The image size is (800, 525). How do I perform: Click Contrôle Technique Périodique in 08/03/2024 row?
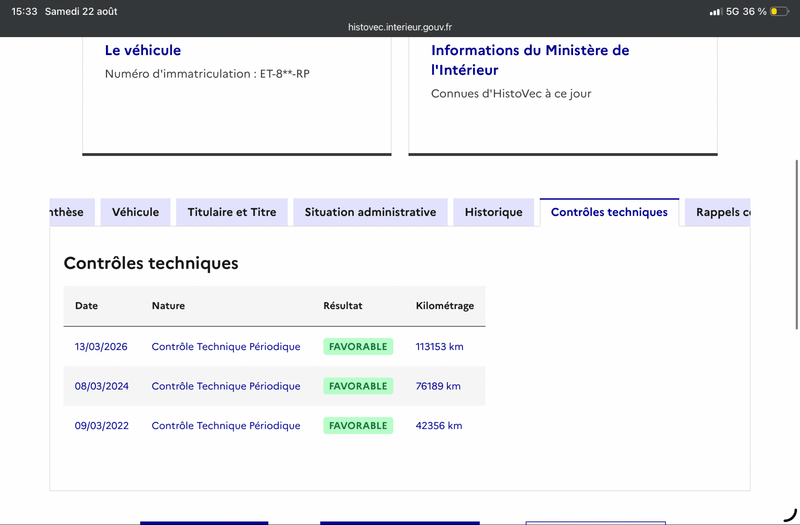(226, 386)
